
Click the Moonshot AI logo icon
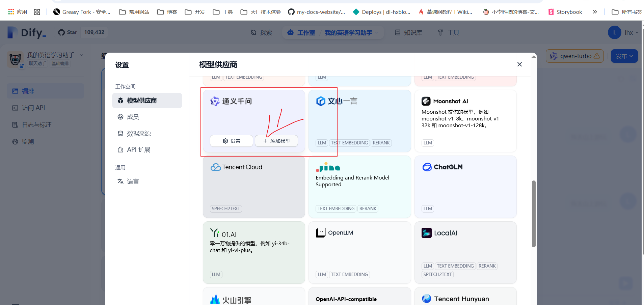coord(426,101)
